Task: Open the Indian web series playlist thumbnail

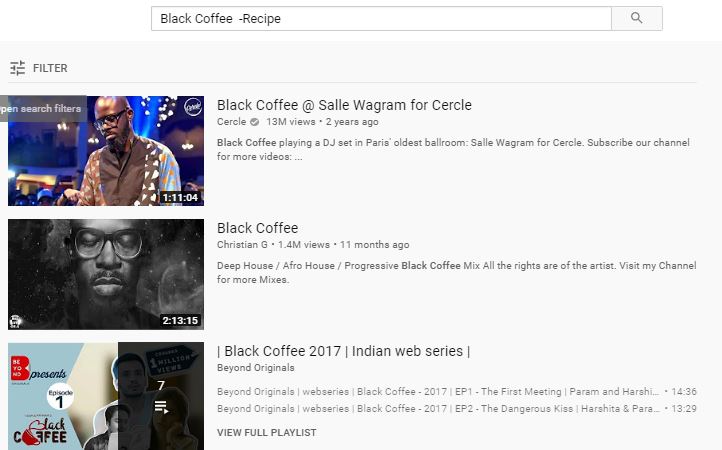Action: click(x=106, y=396)
